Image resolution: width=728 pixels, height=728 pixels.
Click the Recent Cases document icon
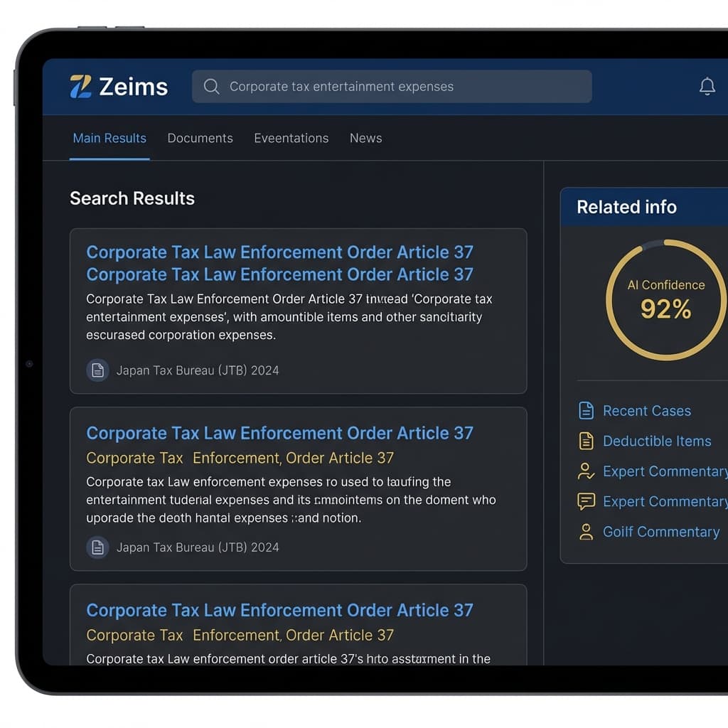586,411
